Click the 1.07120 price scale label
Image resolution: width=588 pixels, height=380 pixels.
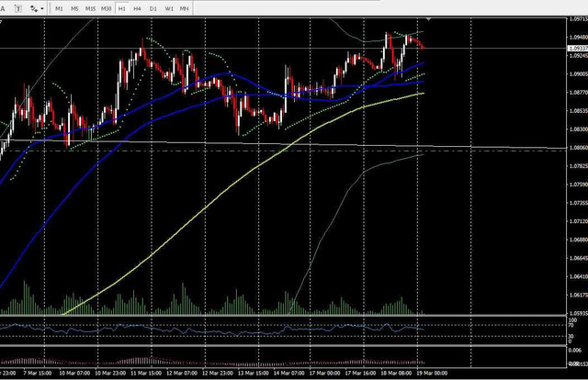(x=578, y=221)
